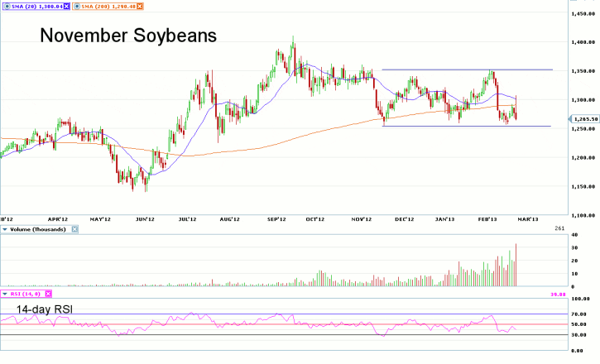The height and width of the screenshot is (364, 600).
Task: Click the SMA (200) 1,290.48 label
Action: coord(108,6)
